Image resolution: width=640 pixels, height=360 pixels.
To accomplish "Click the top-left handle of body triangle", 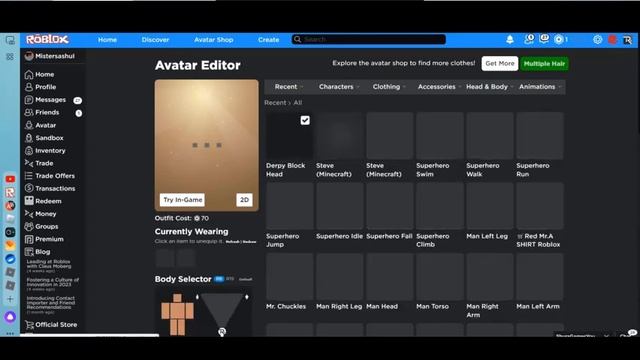I will (x=198, y=297).
